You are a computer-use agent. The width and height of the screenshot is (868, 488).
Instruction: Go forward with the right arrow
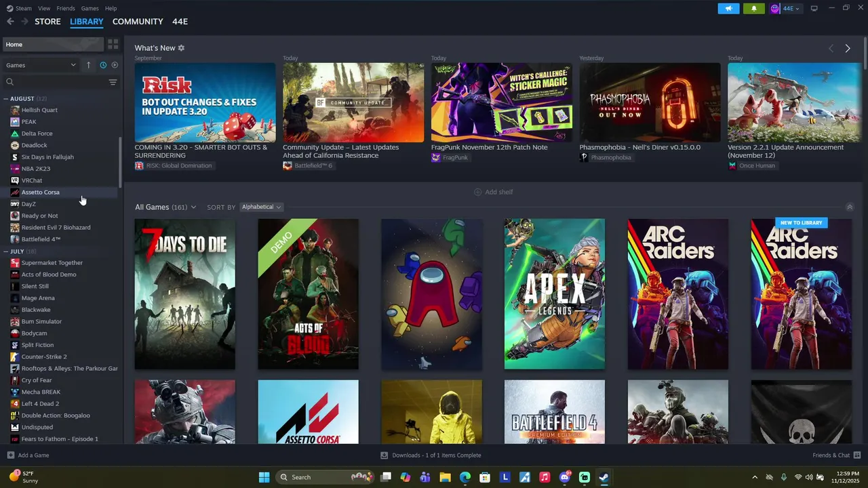pos(24,22)
